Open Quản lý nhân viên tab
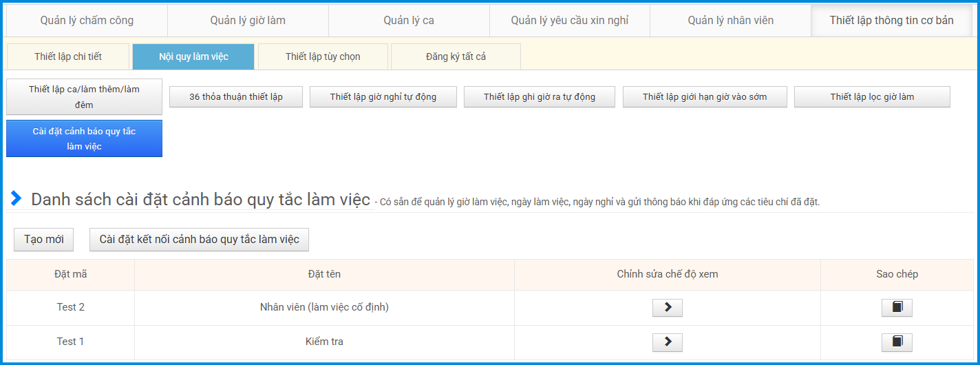The image size is (980, 365). (x=730, y=21)
